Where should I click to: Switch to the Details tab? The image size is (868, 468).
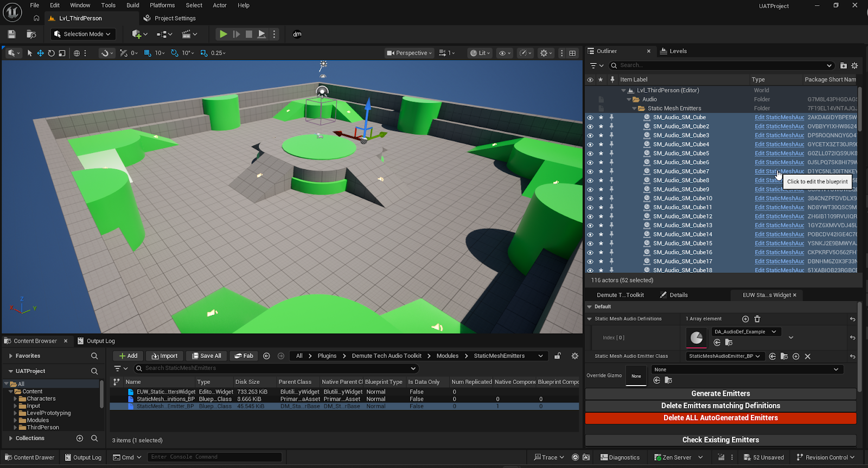point(674,295)
